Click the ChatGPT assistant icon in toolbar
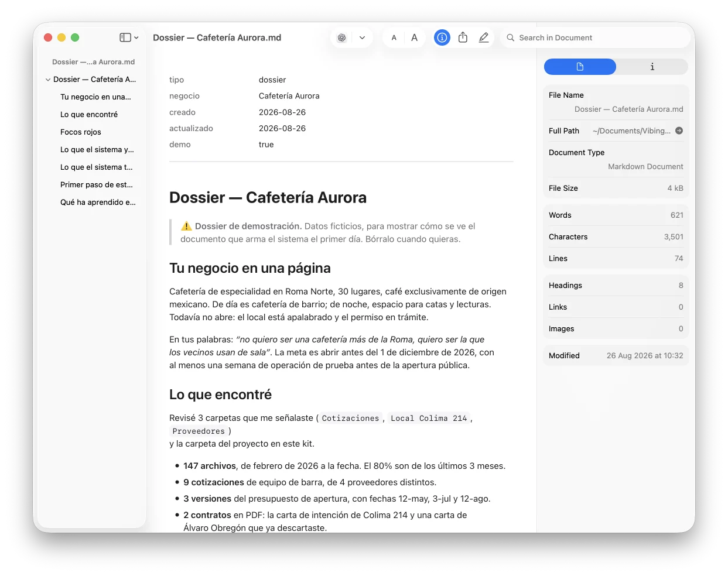Image resolution: width=728 pixels, height=576 pixels. (342, 37)
